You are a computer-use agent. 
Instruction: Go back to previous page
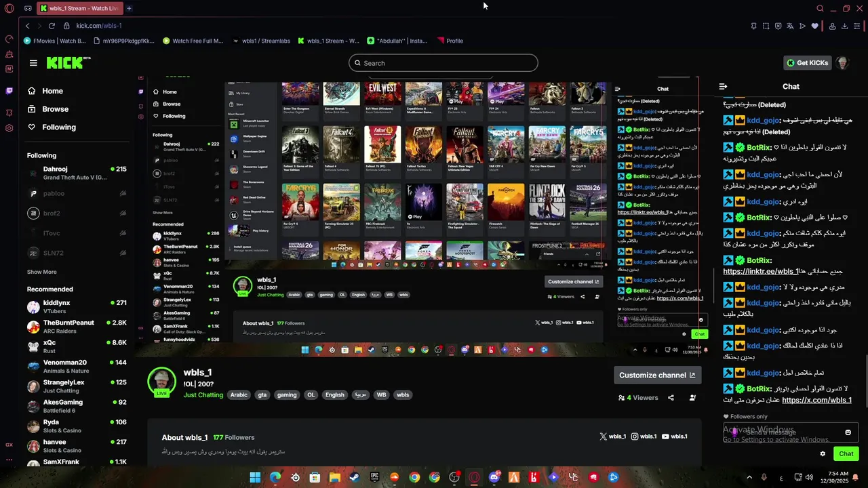27,26
